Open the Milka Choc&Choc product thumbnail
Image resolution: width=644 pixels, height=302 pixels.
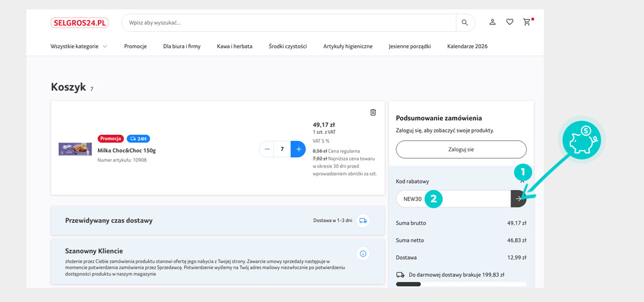coord(75,149)
